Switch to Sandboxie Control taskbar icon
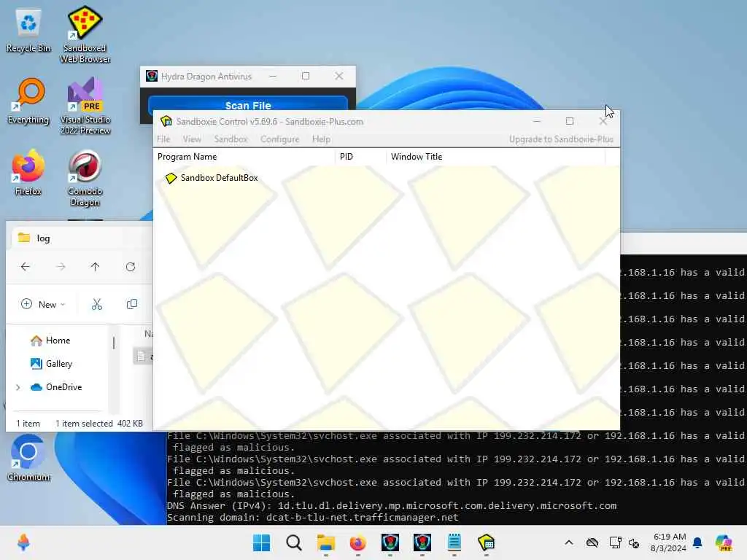Image resolution: width=747 pixels, height=560 pixels. pyautogui.click(x=487, y=542)
